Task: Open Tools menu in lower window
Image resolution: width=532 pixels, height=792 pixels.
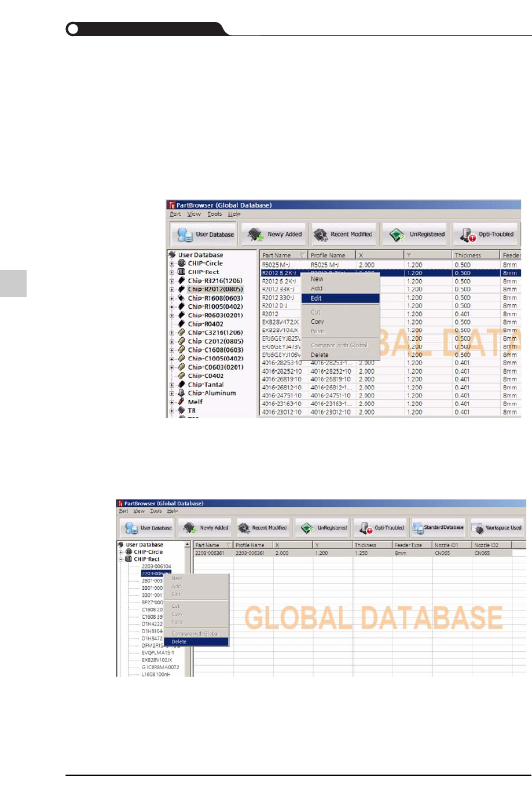Action: (x=156, y=511)
